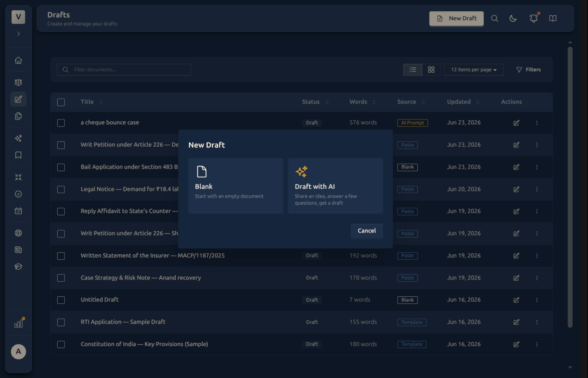The height and width of the screenshot is (378, 588).
Task: Open Case Strategy & Risk Note title
Action: [x=141, y=278]
